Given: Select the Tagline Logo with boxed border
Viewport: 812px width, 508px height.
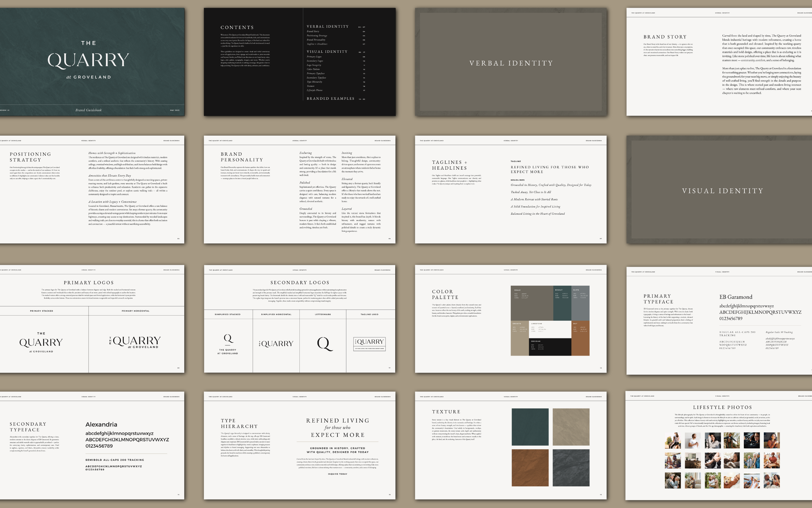Looking at the screenshot, I should (369, 344).
